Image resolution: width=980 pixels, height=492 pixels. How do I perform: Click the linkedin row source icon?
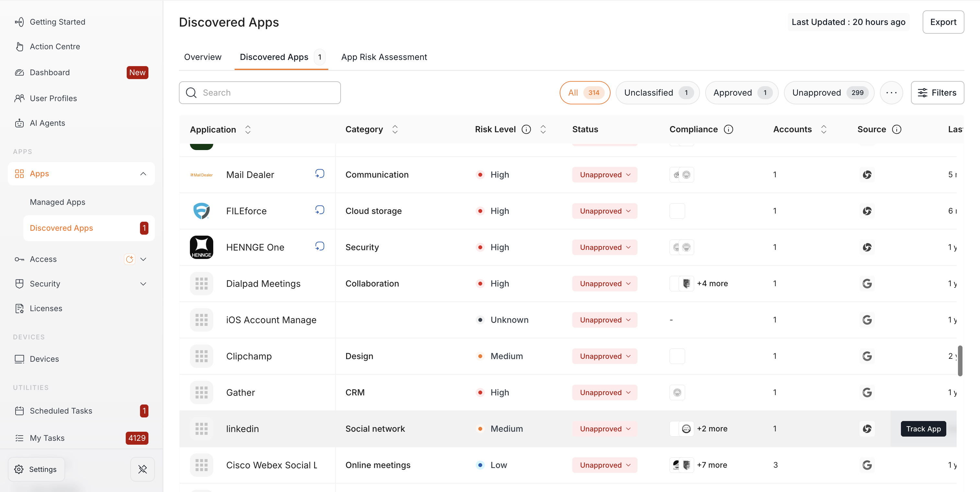(867, 429)
